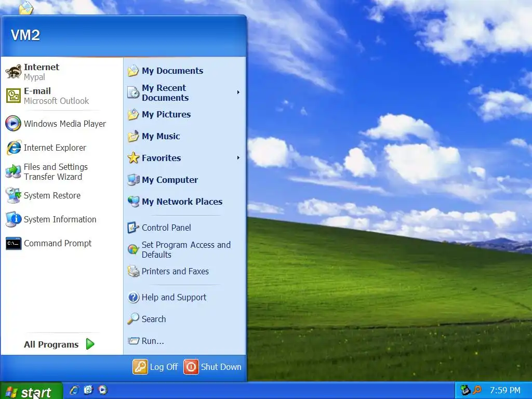Click the Search magnifier icon
Viewport: 532px width, 399px height.
point(134,319)
